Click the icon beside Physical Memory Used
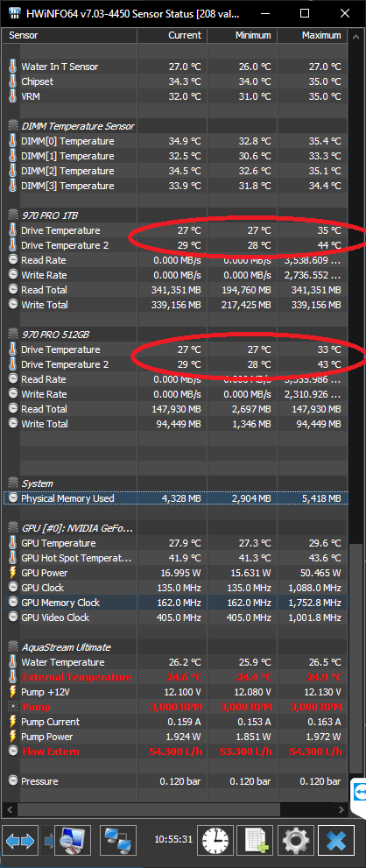This screenshot has width=366, height=868. [x=13, y=498]
